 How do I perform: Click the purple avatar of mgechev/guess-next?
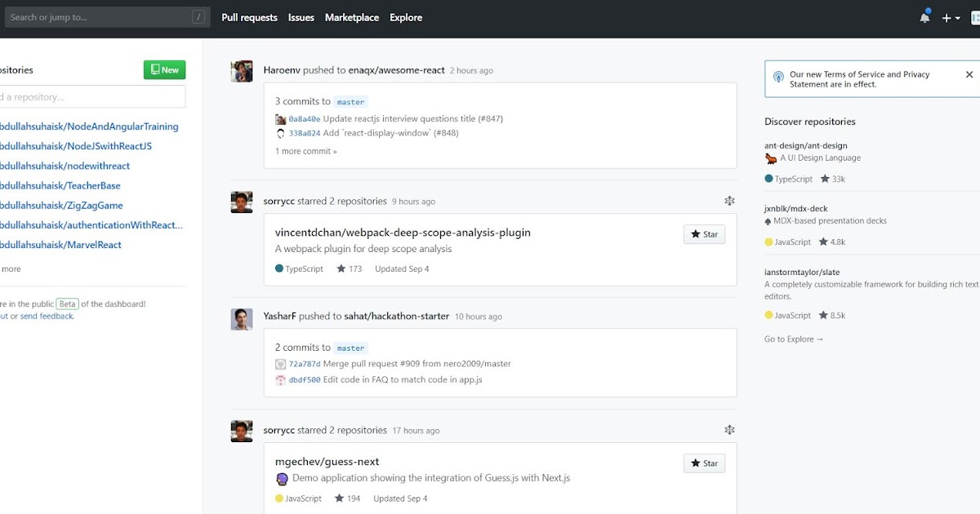[x=281, y=478]
